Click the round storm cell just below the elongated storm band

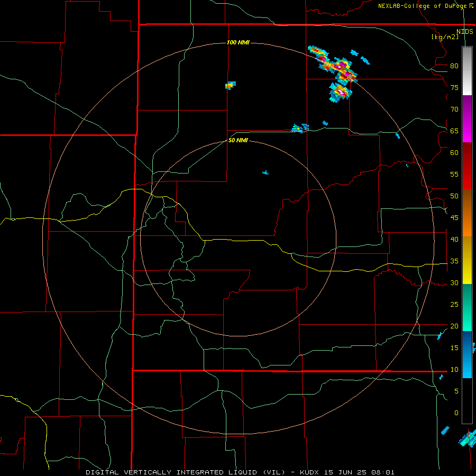click(x=340, y=91)
